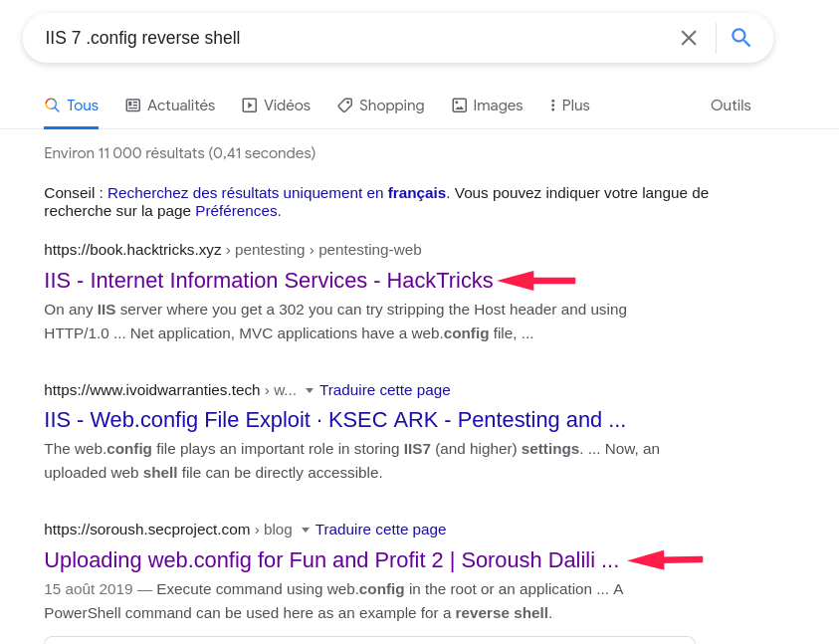Click the Préférences link
Screen dimensions: 839x644
point(237,211)
